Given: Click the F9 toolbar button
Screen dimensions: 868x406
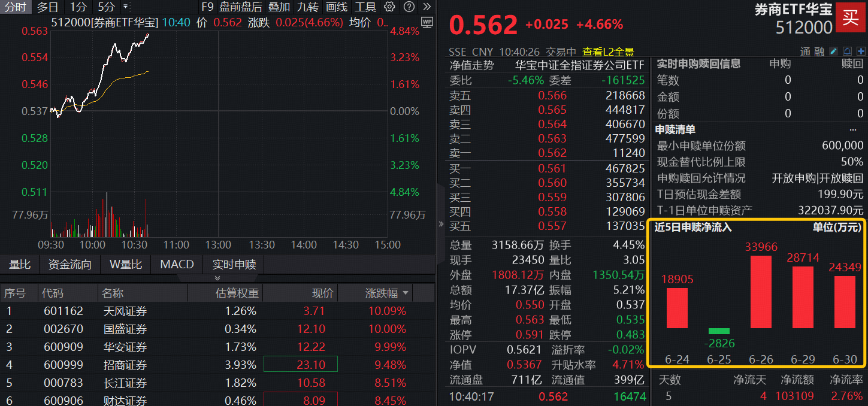Looking at the screenshot, I should (207, 7).
